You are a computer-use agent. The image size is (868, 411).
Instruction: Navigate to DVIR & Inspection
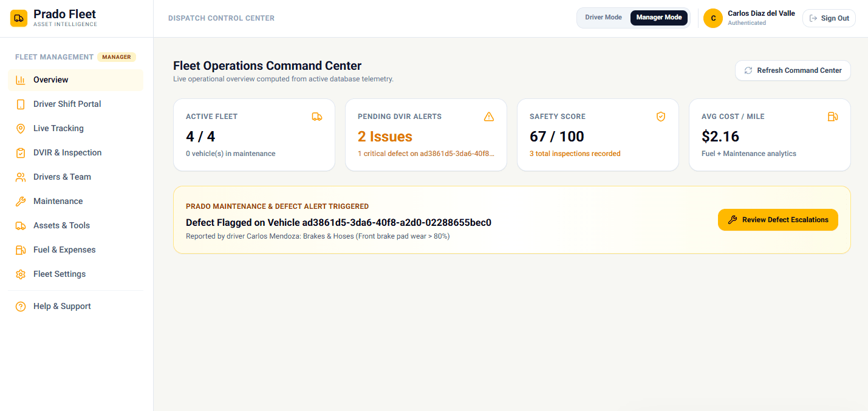coord(76,152)
